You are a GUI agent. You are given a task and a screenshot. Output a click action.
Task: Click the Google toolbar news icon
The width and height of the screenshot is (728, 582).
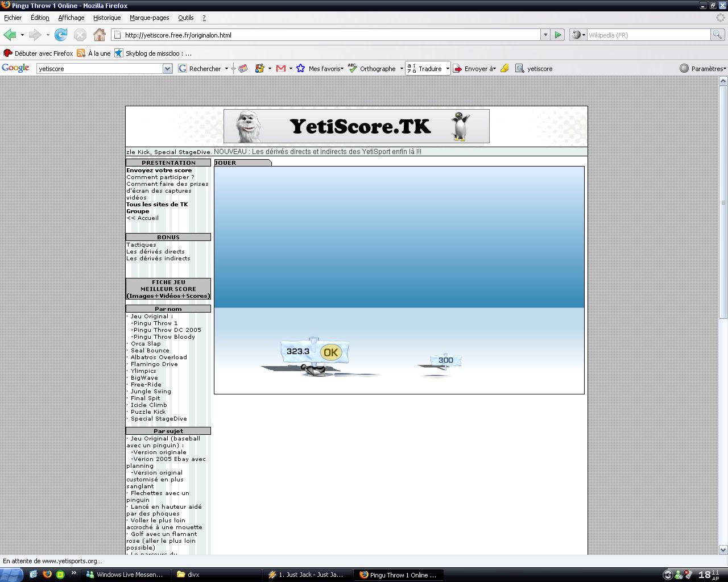click(x=243, y=68)
